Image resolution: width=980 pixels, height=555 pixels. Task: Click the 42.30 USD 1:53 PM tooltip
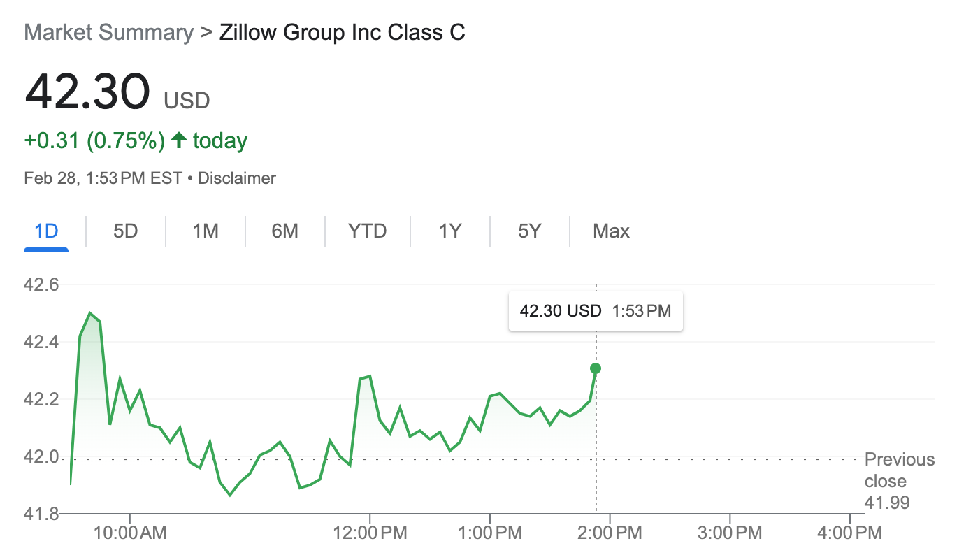click(595, 311)
